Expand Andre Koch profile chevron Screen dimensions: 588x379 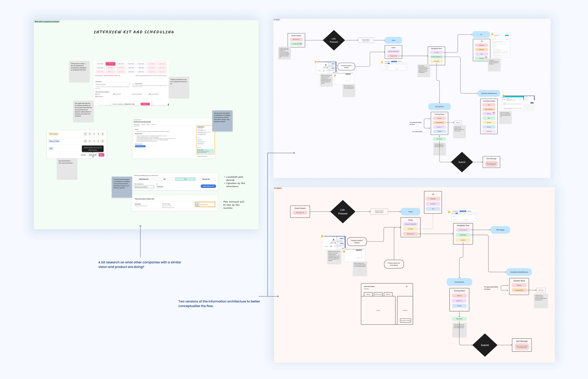205,127
